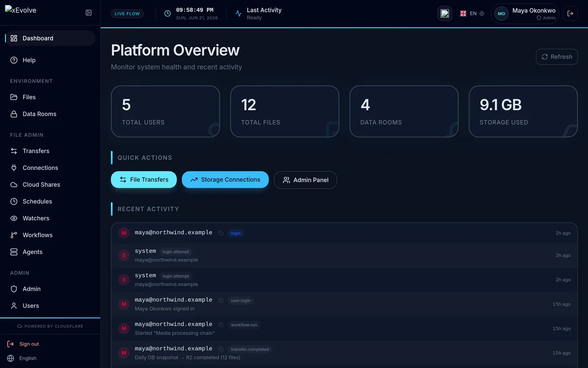Viewport: 588px width, 368px height.
Task: Click 'Maya Okonkwo signed in' text
Action: 165,309
